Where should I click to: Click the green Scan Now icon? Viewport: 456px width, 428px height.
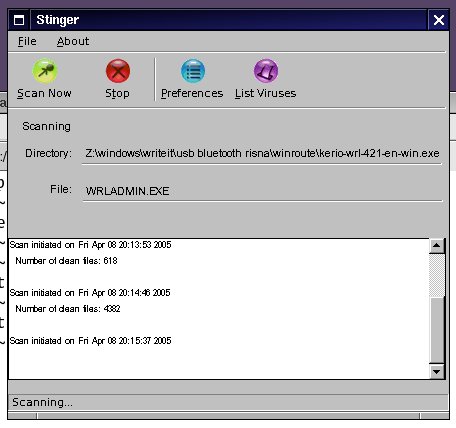(45, 71)
